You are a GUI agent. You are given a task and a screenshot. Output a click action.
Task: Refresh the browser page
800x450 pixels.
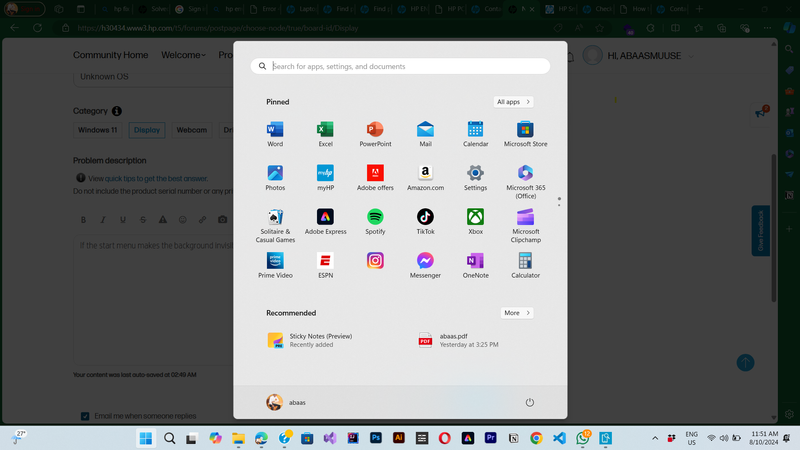pos(37,28)
